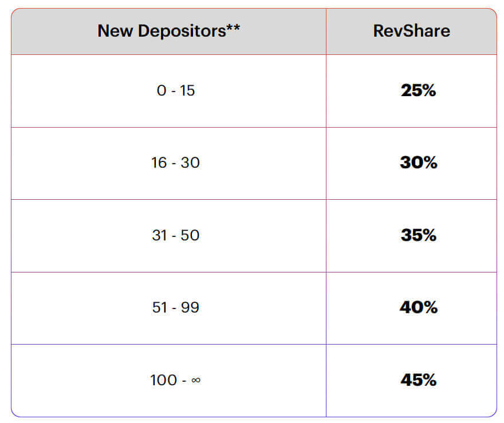This screenshot has width=504, height=423.
Task: Select the 31 - 50 depositors cell
Action: coord(176,235)
